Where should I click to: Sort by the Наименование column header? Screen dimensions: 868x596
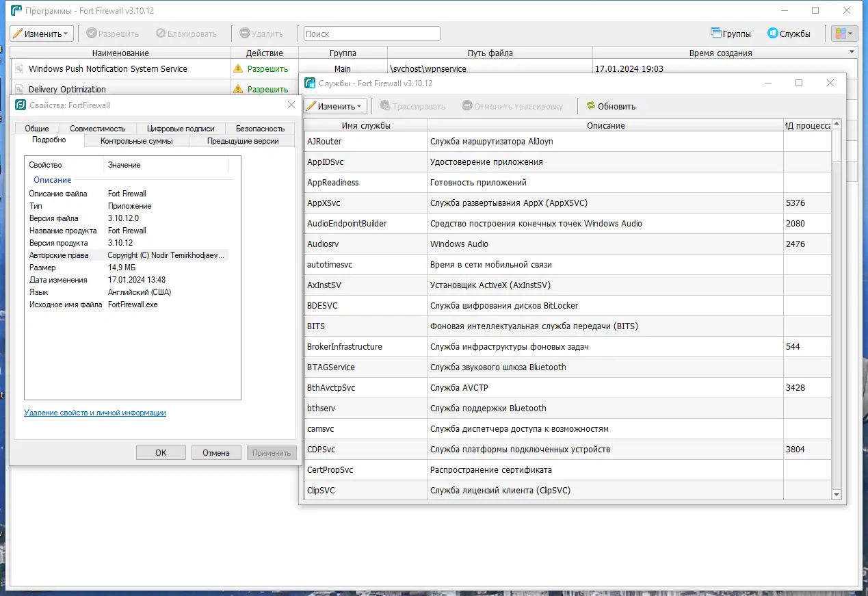click(x=120, y=53)
